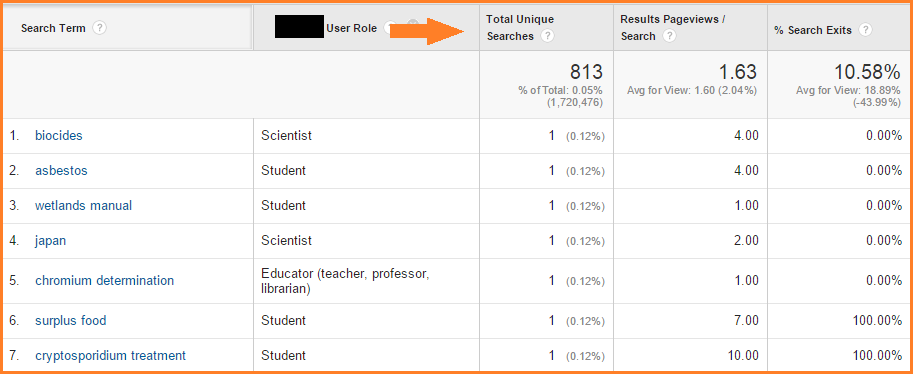Select Educator (teacher, professor, librarian) cell
The height and width of the screenshot is (374, 913).
pyautogui.click(x=345, y=281)
